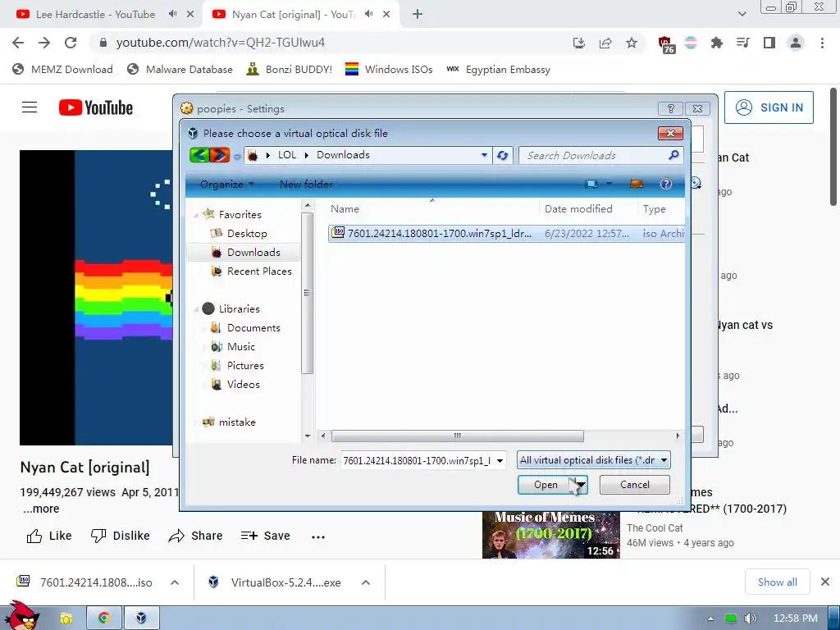Image resolution: width=840 pixels, height=630 pixels.
Task: Click the File name text box
Action: [x=418, y=460]
